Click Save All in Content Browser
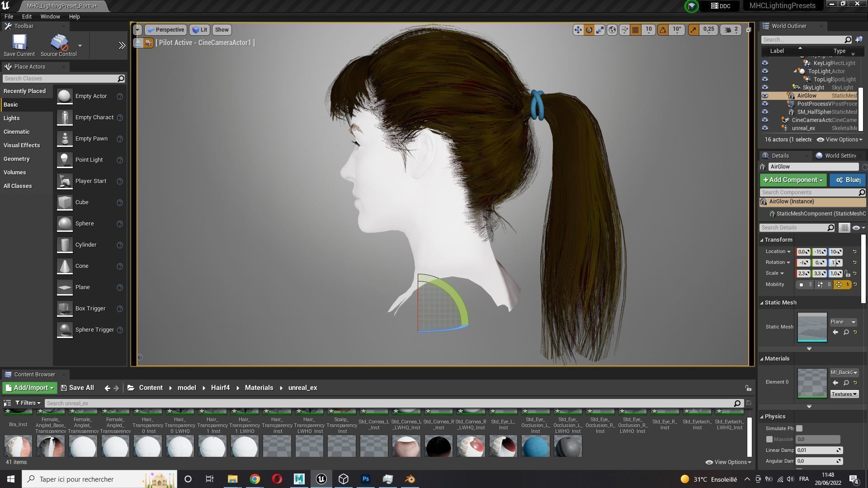 (77, 388)
